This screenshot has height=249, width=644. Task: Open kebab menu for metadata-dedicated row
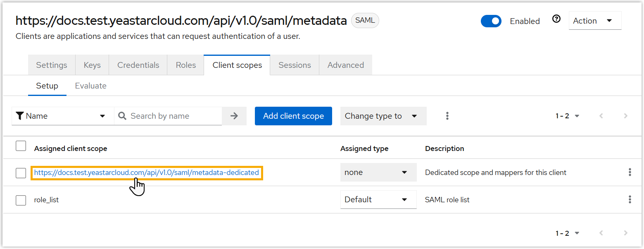coord(630,172)
